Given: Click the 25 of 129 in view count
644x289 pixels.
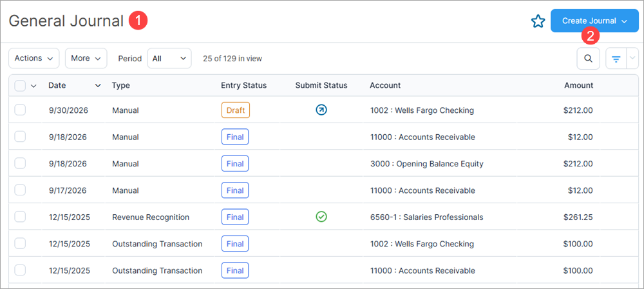Looking at the screenshot, I should click(x=232, y=59).
